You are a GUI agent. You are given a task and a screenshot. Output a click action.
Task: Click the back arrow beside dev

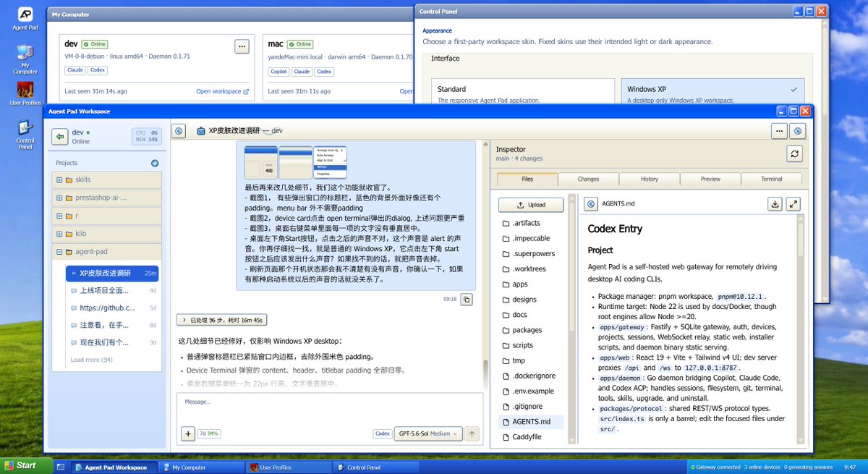point(60,136)
